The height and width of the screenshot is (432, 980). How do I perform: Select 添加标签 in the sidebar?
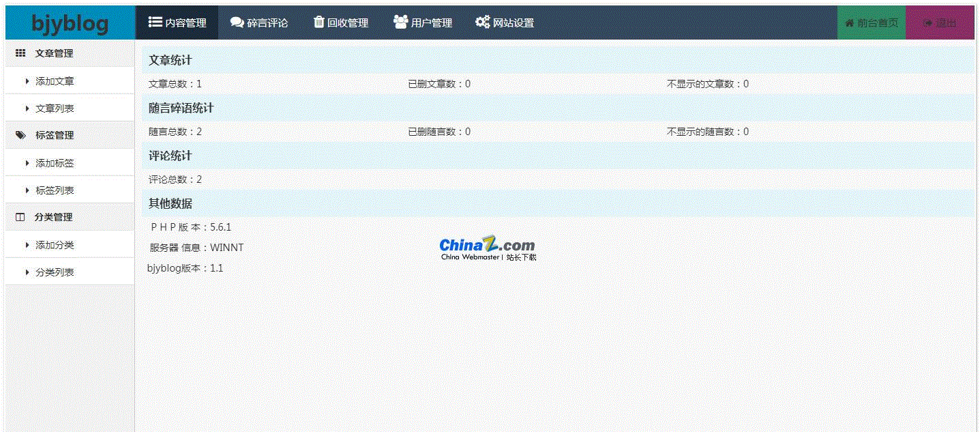[x=55, y=163]
